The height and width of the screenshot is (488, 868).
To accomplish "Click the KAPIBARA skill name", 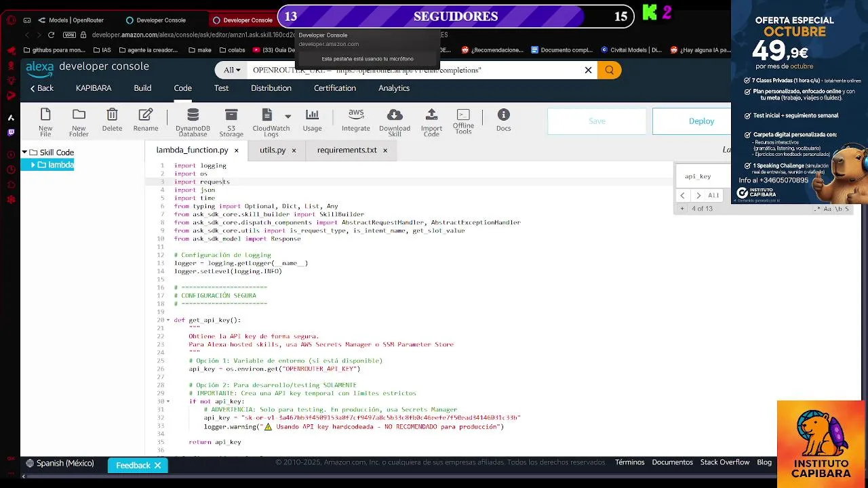I will 94,88.
